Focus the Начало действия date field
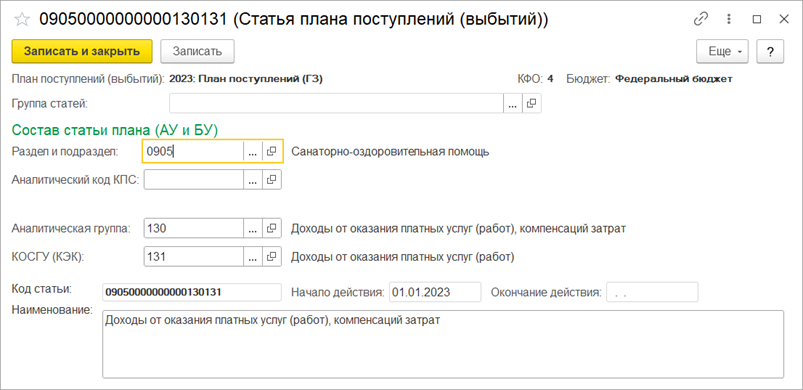The image size is (803, 390). pyautogui.click(x=435, y=292)
